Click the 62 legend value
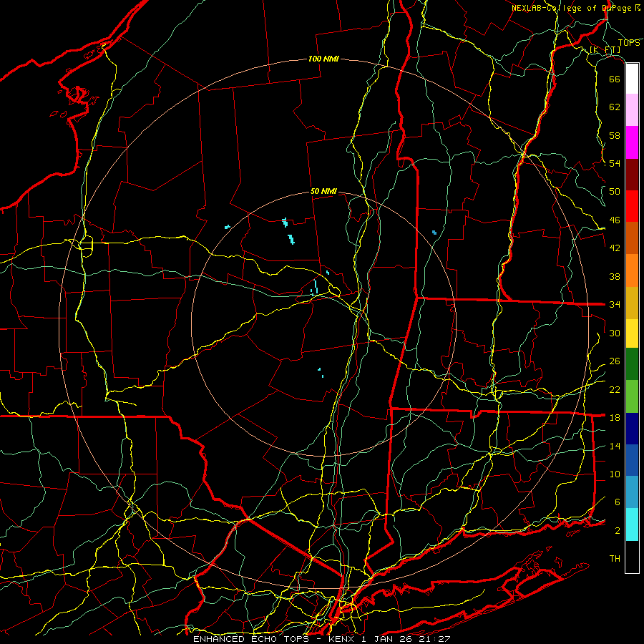The image size is (644, 644). tap(615, 107)
